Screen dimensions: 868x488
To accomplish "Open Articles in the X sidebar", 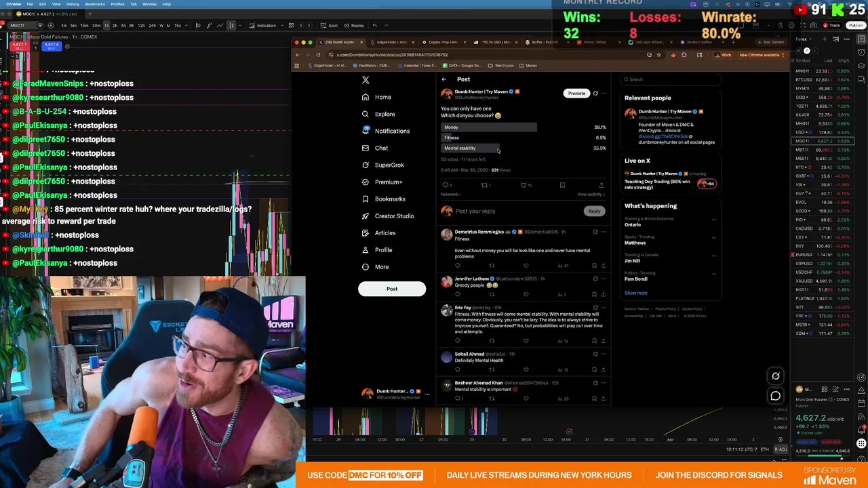I will 378,232.
